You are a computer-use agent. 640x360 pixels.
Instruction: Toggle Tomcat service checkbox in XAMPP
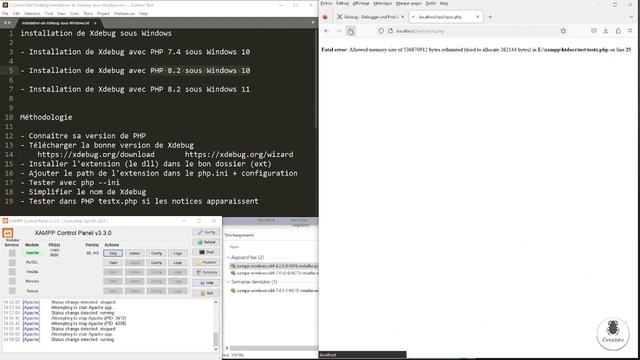click(12, 291)
